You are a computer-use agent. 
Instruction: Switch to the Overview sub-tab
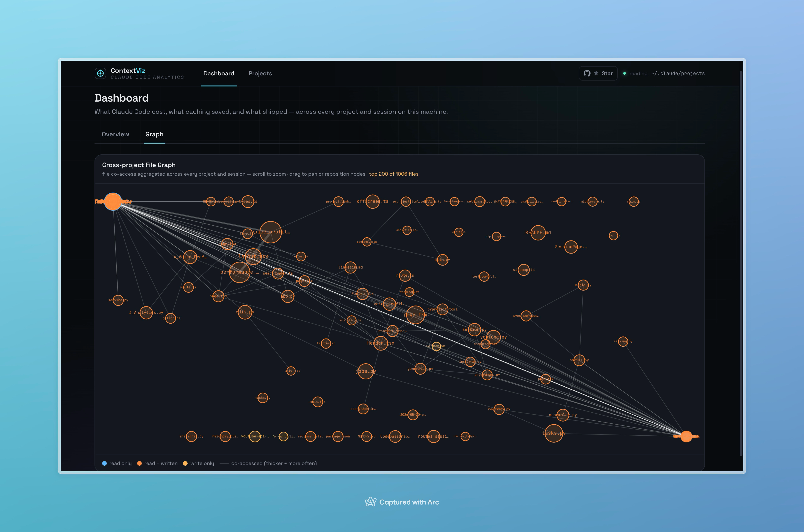click(x=115, y=134)
